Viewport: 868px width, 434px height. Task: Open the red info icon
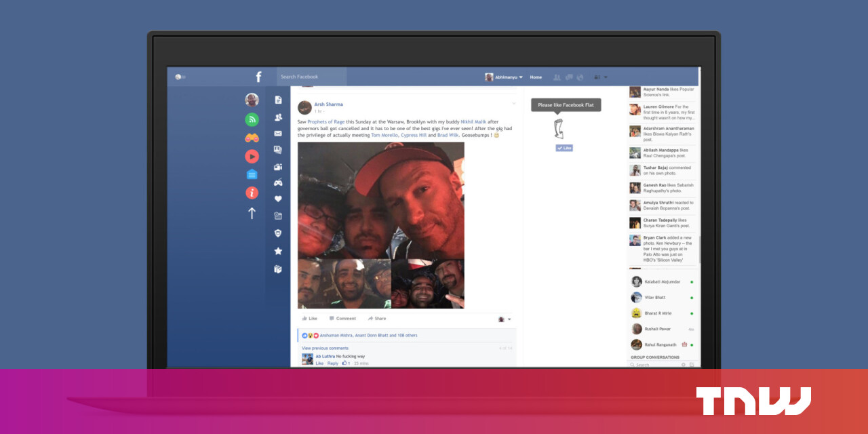coord(252,193)
